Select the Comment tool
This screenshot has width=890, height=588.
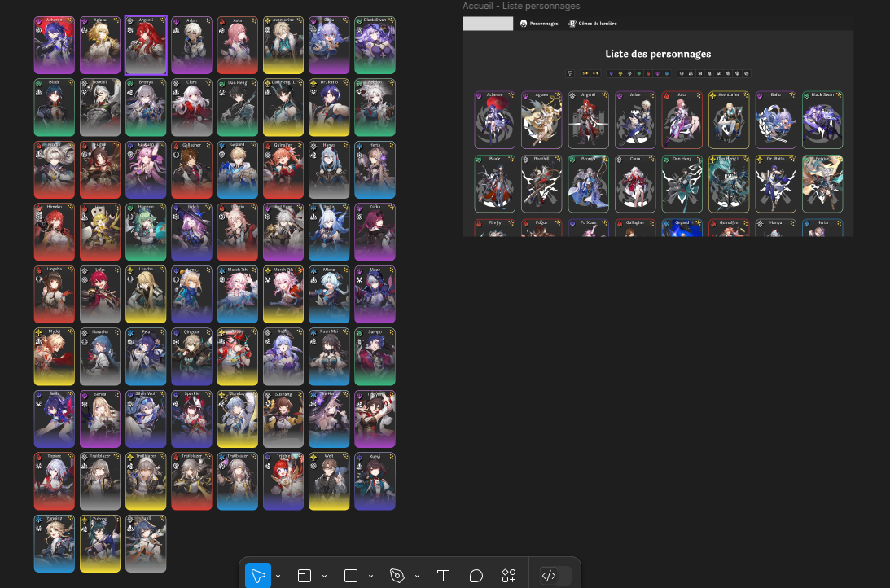(476, 576)
